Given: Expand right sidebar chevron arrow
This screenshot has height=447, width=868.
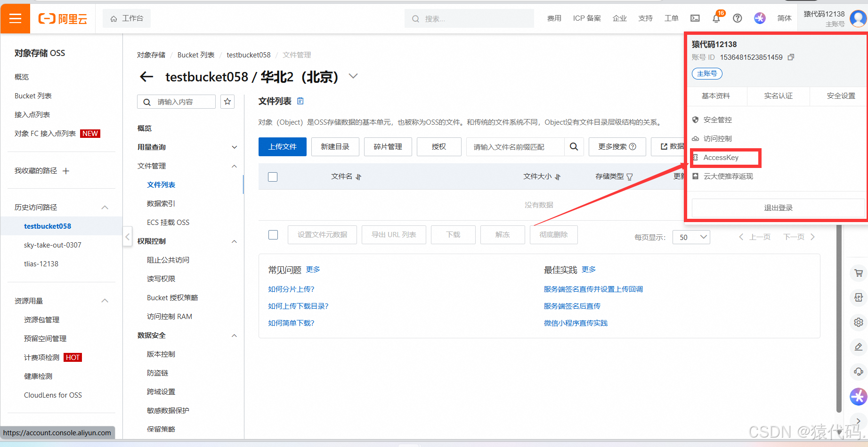Looking at the screenshot, I should [x=859, y=421].
